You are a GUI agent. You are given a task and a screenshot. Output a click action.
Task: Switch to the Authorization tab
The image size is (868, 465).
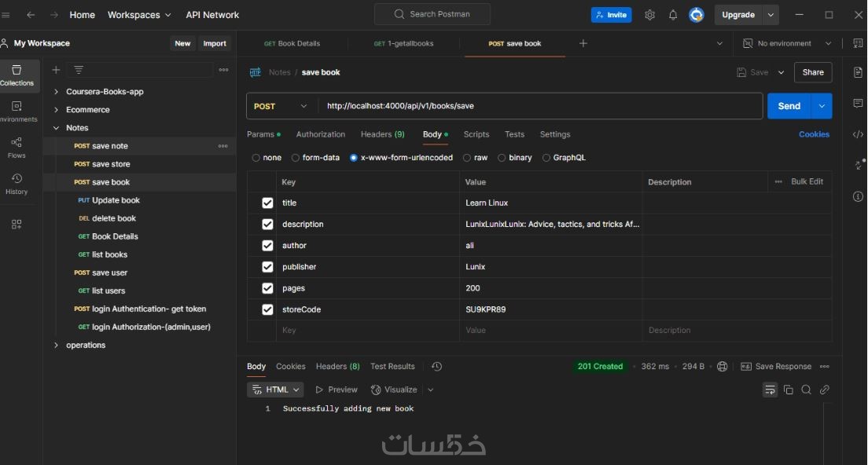click(321, 134)
